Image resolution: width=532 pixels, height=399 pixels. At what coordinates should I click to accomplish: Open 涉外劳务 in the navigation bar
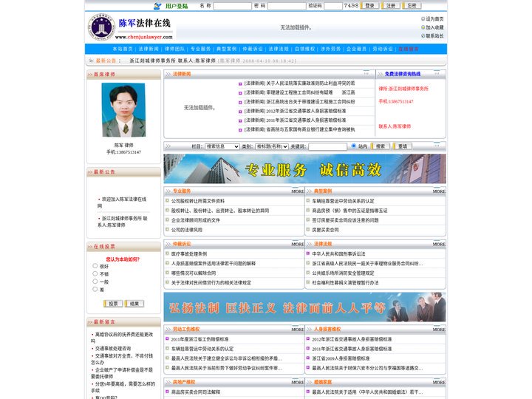330,49
